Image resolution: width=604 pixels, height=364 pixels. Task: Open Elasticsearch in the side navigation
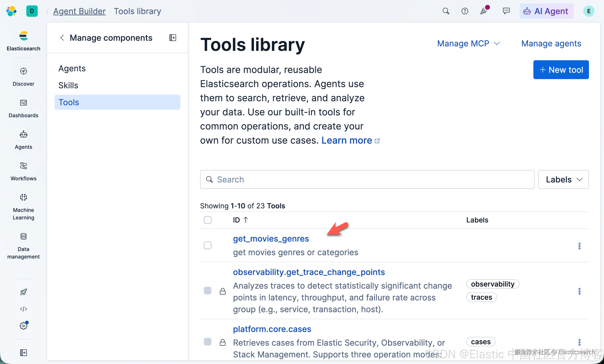(x=24, y=41)
